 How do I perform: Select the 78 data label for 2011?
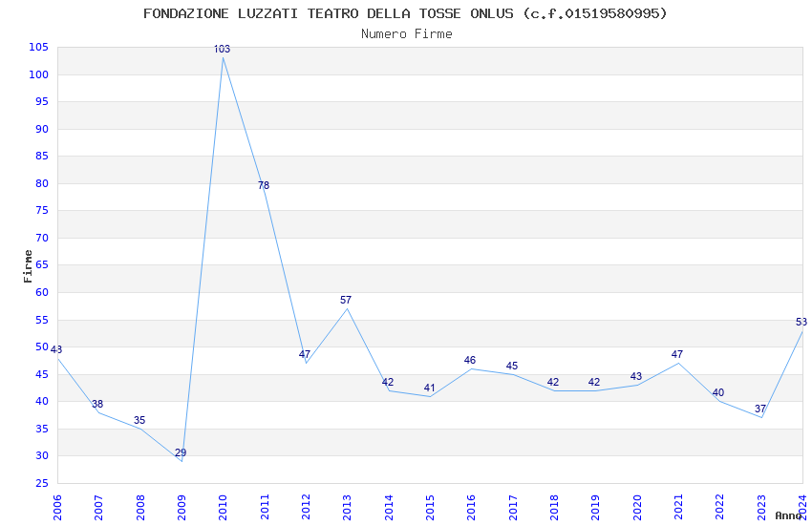point(264,185)
